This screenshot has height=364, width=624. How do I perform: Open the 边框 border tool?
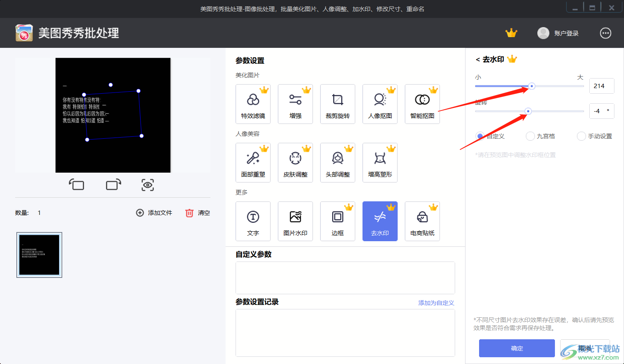[x=338, y=221]
